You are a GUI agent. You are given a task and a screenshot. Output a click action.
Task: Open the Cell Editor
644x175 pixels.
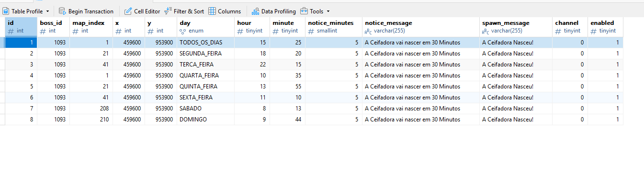pyautogui.click(x=142, y=11)
